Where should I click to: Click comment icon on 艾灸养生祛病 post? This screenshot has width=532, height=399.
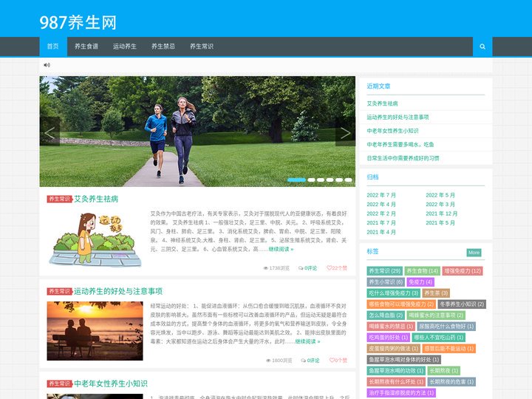point(301,268)
